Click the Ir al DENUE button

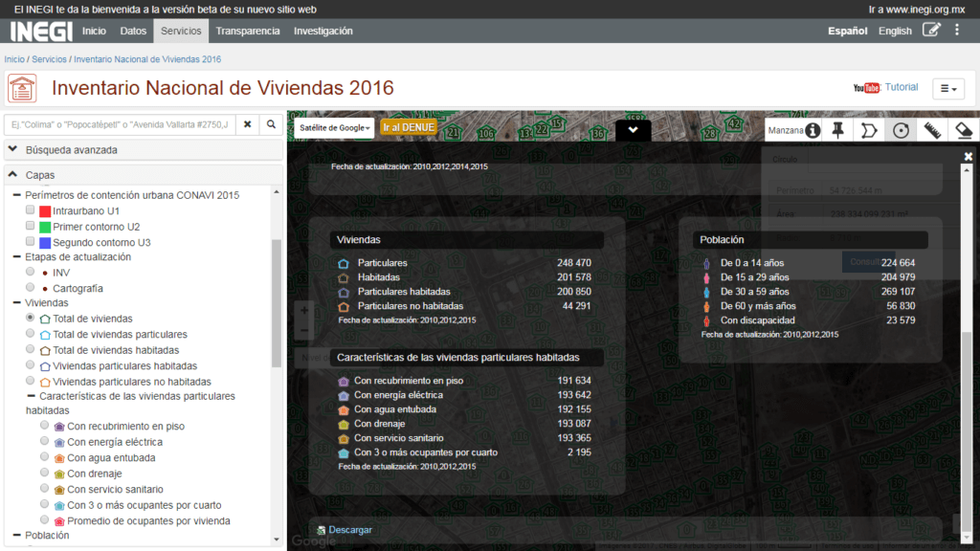(x=409, y=127)
